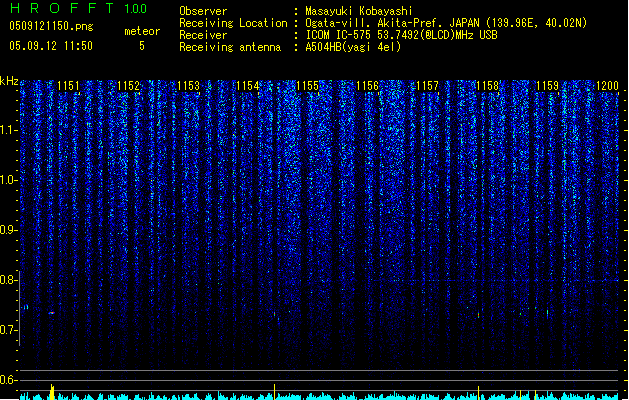Click the Receiving Location label

(233, 23)
